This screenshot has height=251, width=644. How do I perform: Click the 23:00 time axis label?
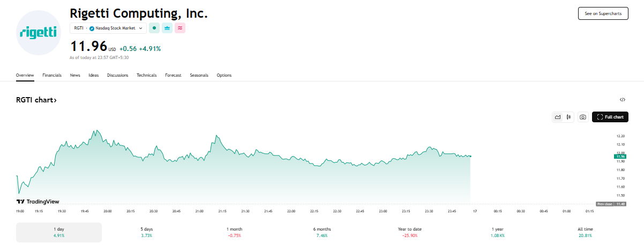(x=383, y=211)
